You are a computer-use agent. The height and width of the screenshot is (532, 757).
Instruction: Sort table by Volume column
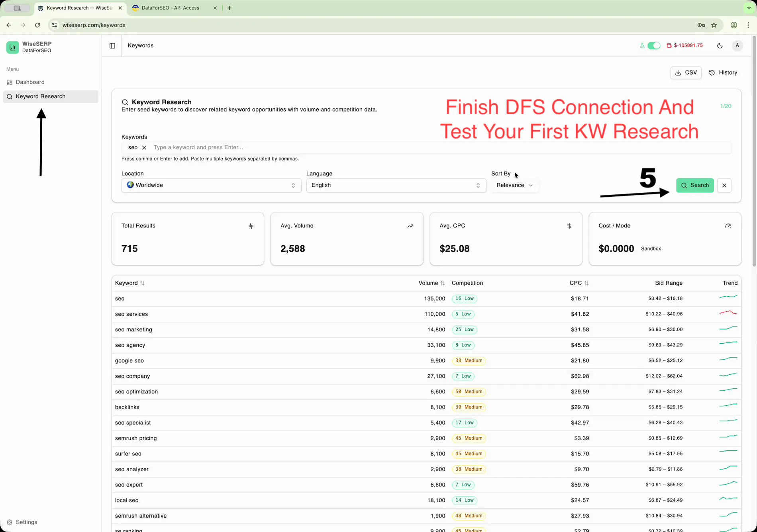(x=431, y=283)
